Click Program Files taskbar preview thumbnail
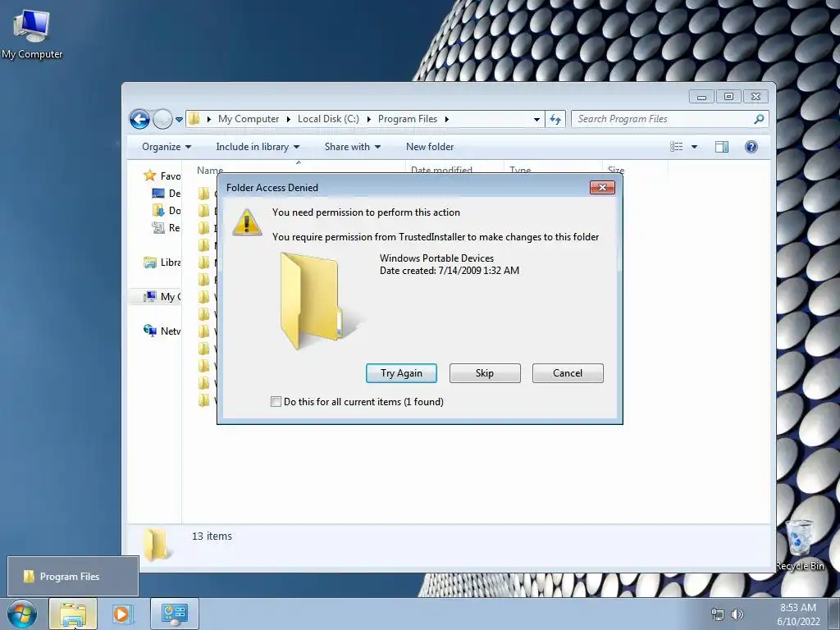The height and width of the screenshot is (630, 840). 73,577
